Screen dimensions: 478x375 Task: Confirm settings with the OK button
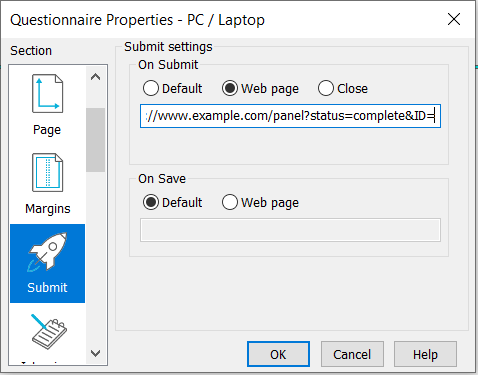click(278, 354)
